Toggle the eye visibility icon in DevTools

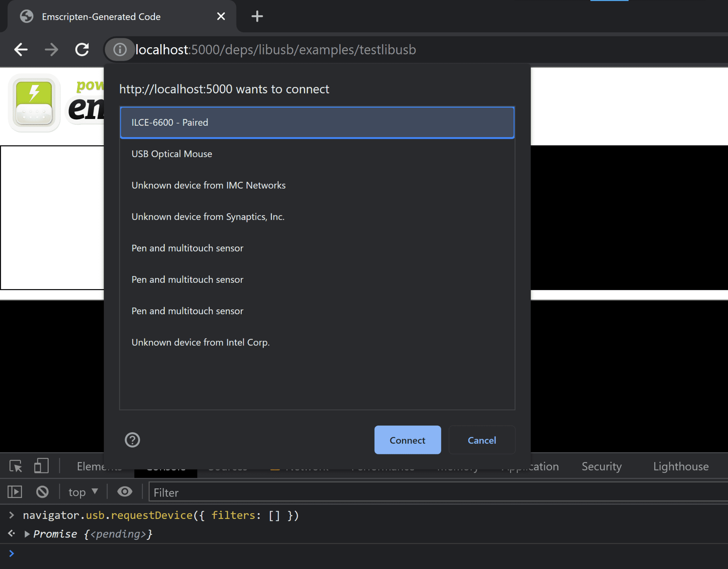124,492
